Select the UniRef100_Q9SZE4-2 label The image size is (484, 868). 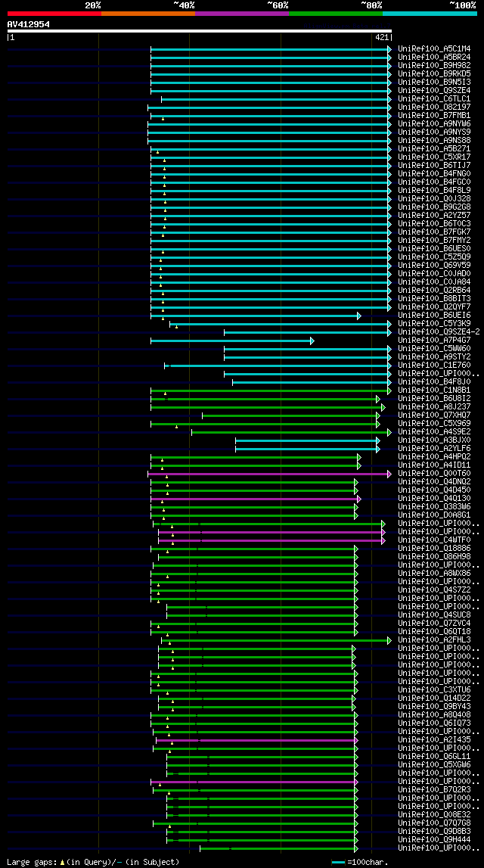click(x=439, y=331)
